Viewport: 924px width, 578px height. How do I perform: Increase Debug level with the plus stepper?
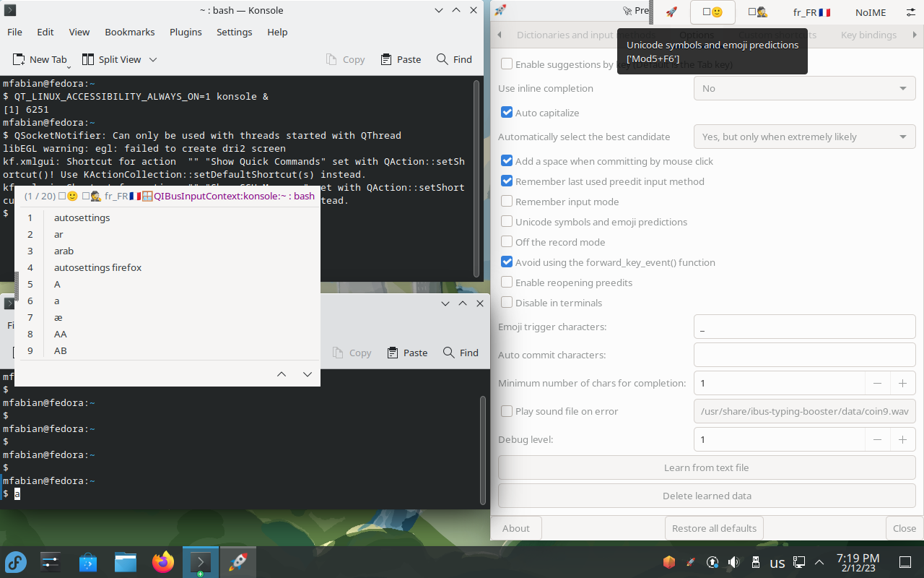pos(902,439)
